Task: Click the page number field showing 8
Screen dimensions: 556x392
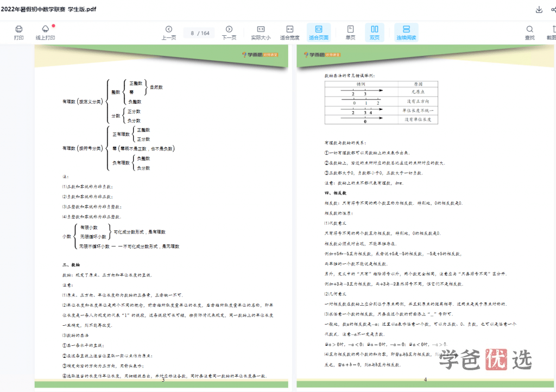Action: pyautogui.click(x=192, y=33)
